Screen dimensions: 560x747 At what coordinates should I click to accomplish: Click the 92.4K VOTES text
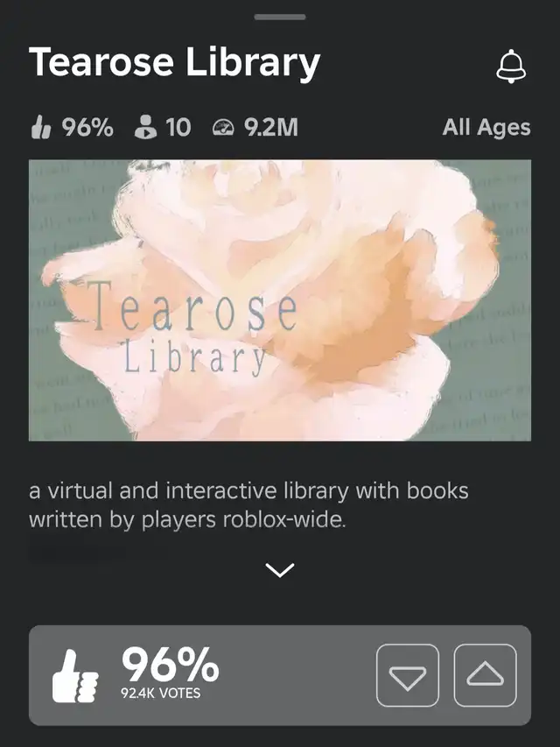160,693
